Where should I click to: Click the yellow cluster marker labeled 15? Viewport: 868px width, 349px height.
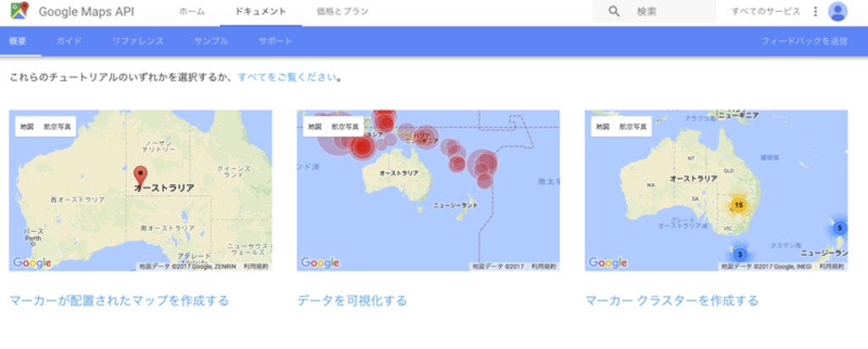[738, 205]
